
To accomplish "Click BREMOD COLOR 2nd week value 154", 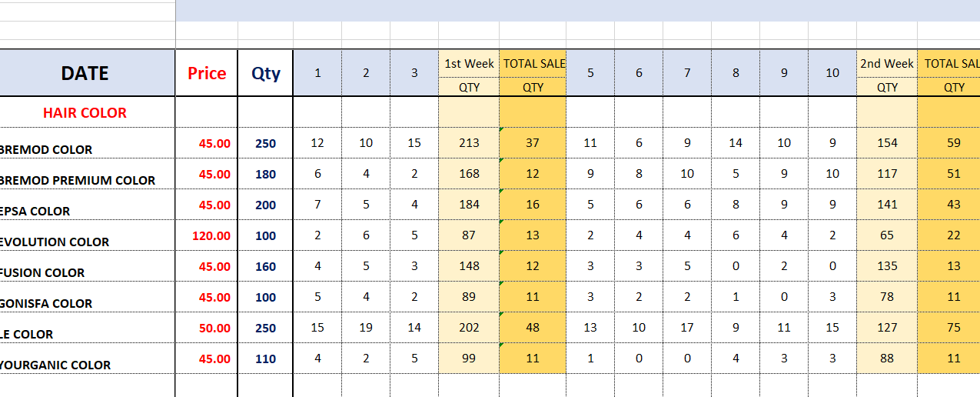I will click(887, 143).
